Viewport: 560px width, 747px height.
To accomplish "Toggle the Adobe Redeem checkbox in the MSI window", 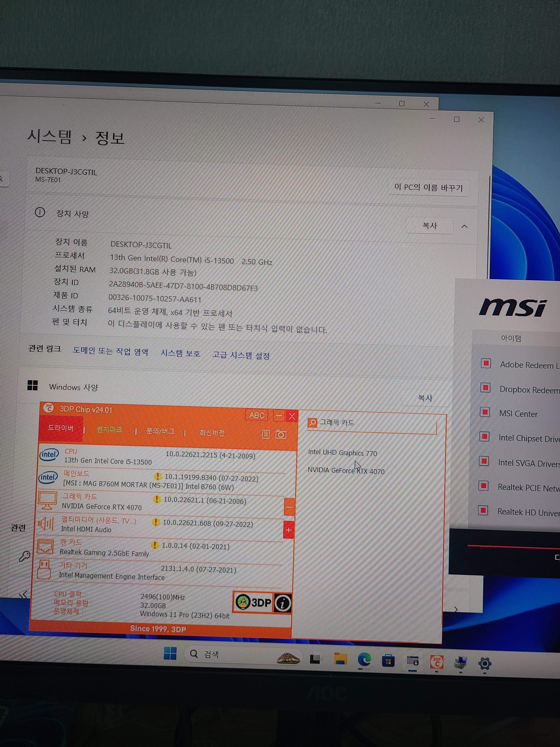I will click(486, 363).
